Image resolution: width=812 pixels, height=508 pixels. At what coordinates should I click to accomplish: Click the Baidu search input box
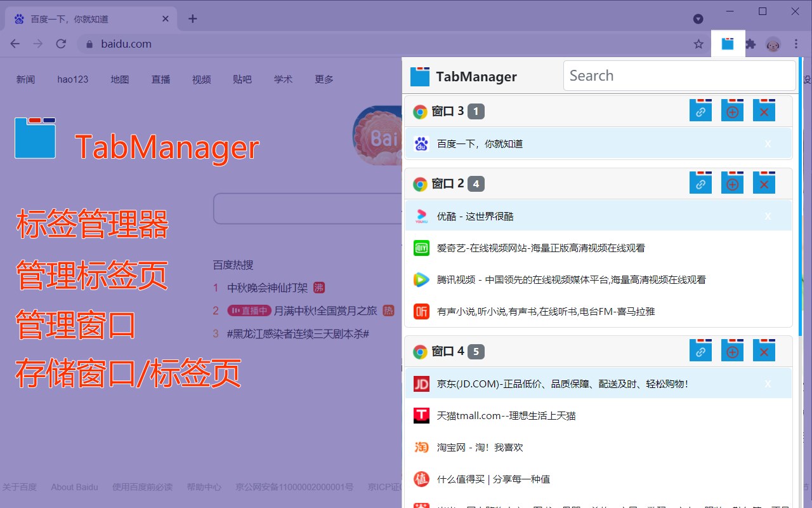tap(308, 208)
